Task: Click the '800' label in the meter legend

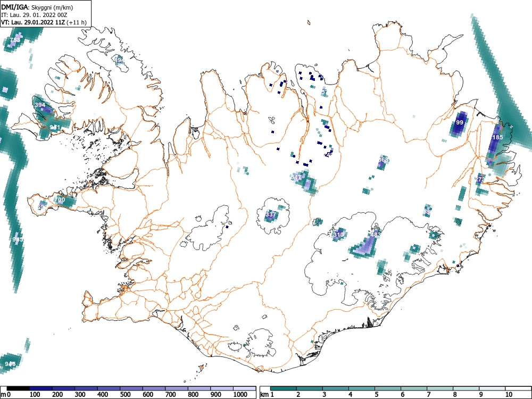Action: [193, 394]
